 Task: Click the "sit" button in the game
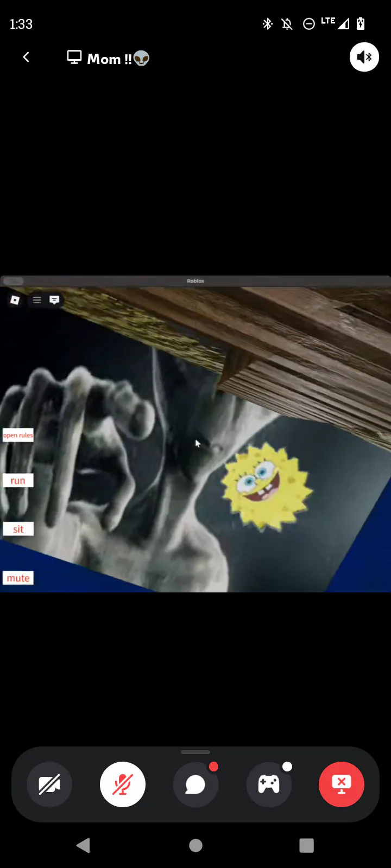pyautogui.click(x=18, y=529)
